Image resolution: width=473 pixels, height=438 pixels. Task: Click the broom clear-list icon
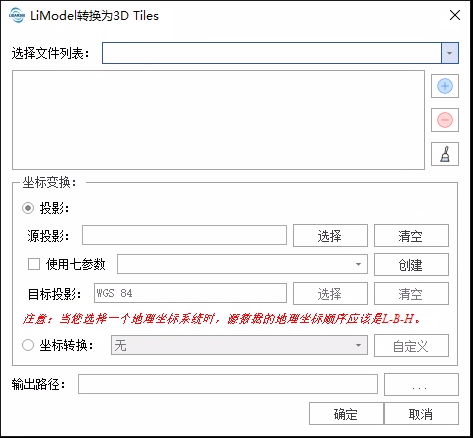click(x=445, y=154)
